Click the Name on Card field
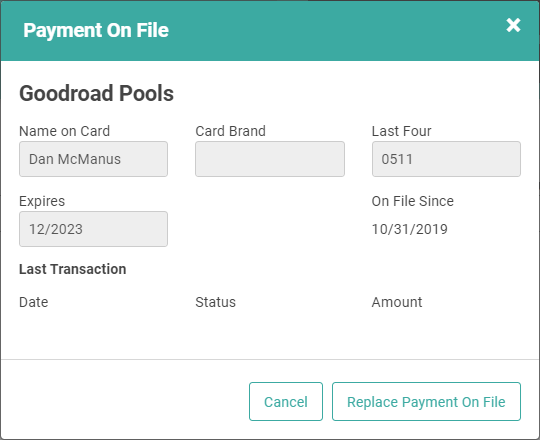 pos(93,159)
